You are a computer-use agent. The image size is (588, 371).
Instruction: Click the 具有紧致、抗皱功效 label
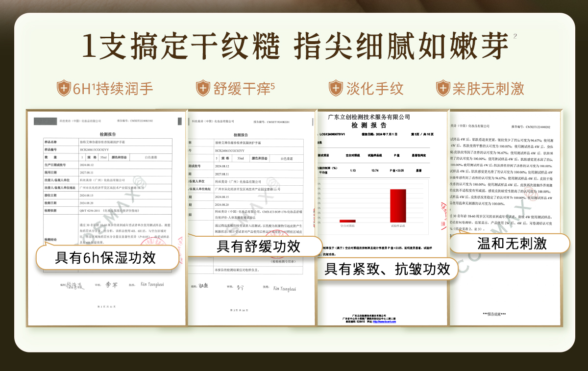[x=387, y=269]
